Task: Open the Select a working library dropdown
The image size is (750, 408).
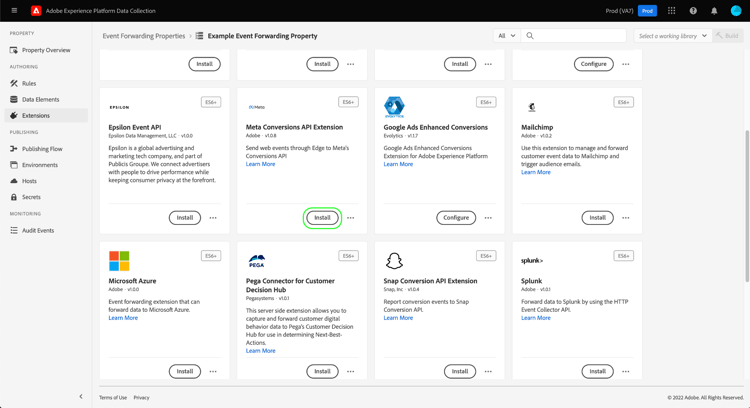Action: tap(672, 36)
